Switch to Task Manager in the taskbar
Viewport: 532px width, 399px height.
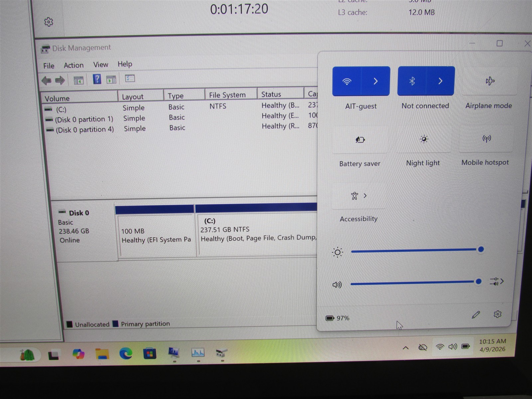pyautogui.click(x=198, y=352)
